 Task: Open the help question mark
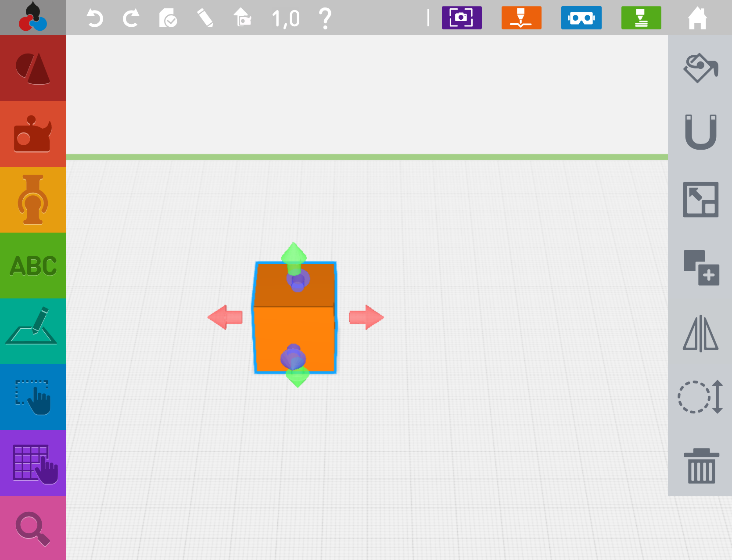[325, 18]
